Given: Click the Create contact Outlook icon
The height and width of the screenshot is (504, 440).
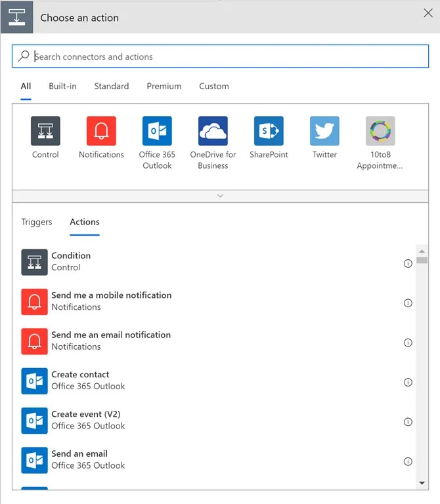Looking at the screenshot, I should pyautogui.click(x=34, y=381).
